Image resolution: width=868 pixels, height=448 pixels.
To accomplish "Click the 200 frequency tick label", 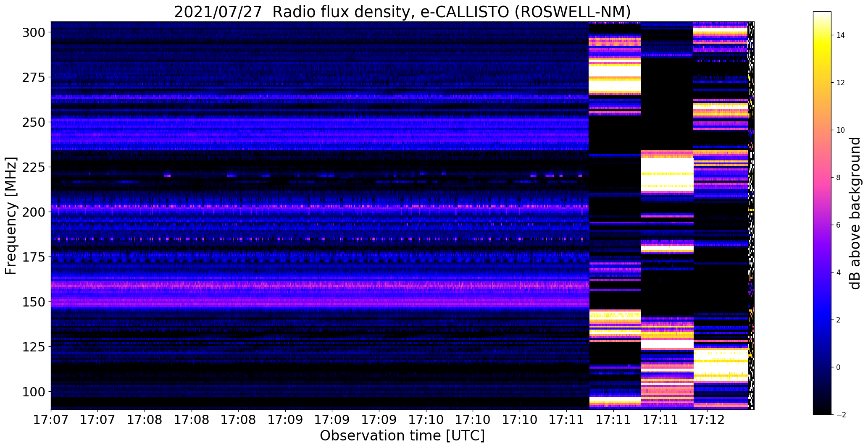I will point(34,212).
